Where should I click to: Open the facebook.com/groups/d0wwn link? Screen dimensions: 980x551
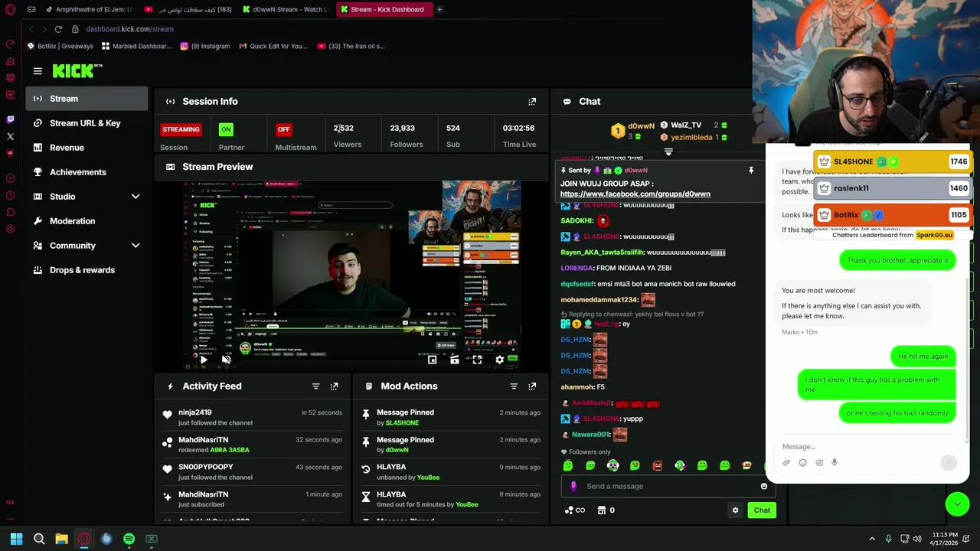(635, 194)
